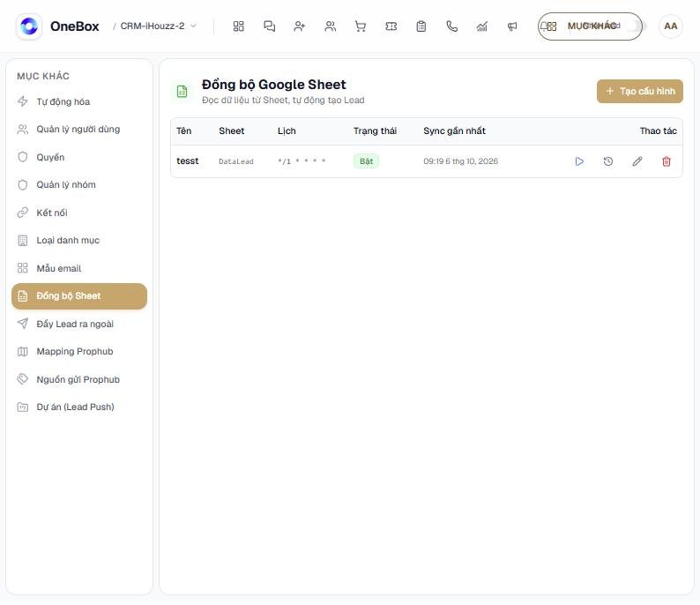Go to Mapping Prophub sidebar item
Screen dimensions: 700x605
(x=79, y=351)
